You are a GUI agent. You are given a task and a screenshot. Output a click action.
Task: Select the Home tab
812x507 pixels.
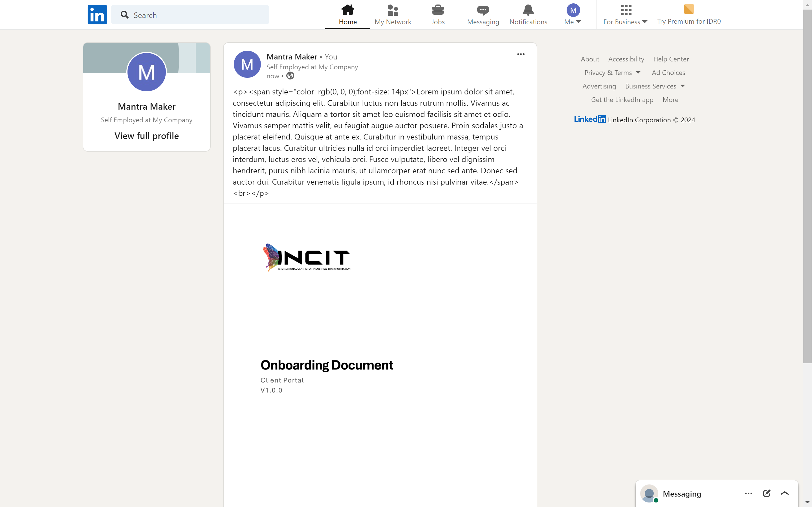(x=347, y=15)
